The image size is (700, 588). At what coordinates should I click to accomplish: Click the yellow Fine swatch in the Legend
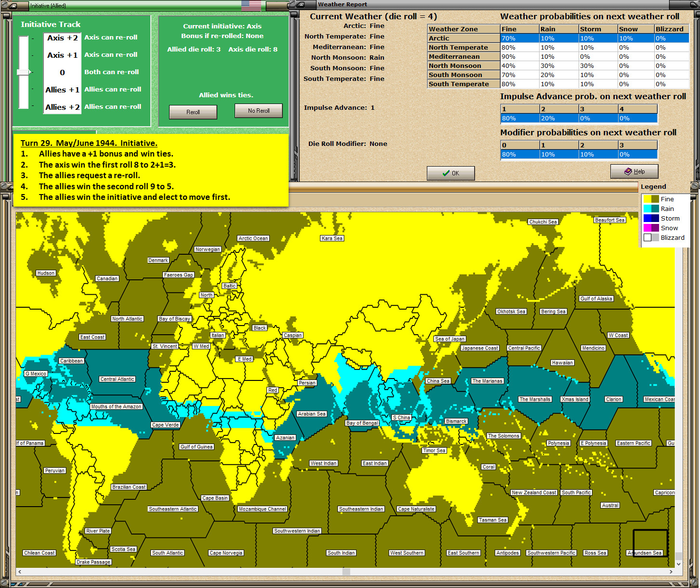pyautogui.click(x=647, y=199)
